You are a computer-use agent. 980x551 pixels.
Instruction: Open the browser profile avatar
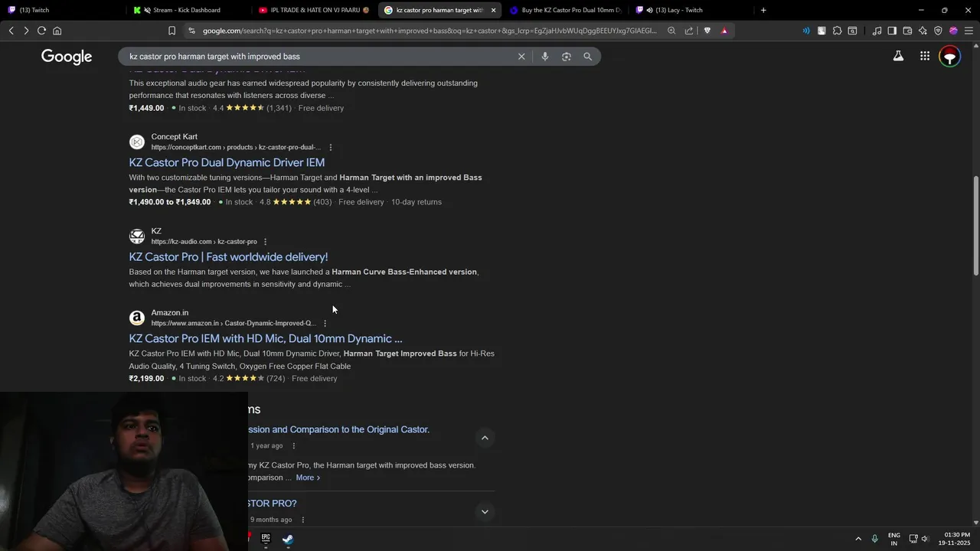pyautogui.click(x=953, y=31)
